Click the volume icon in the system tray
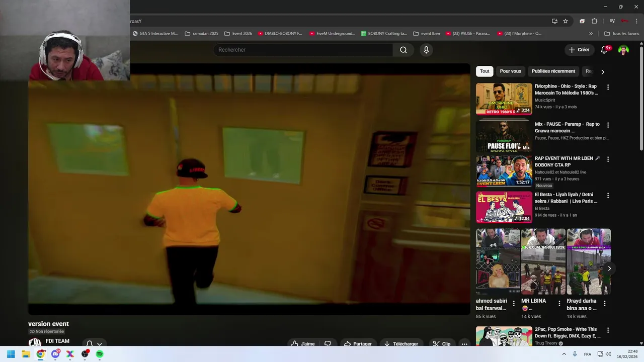This screenshot has width=644, height=362. click(x=609, y=354)
